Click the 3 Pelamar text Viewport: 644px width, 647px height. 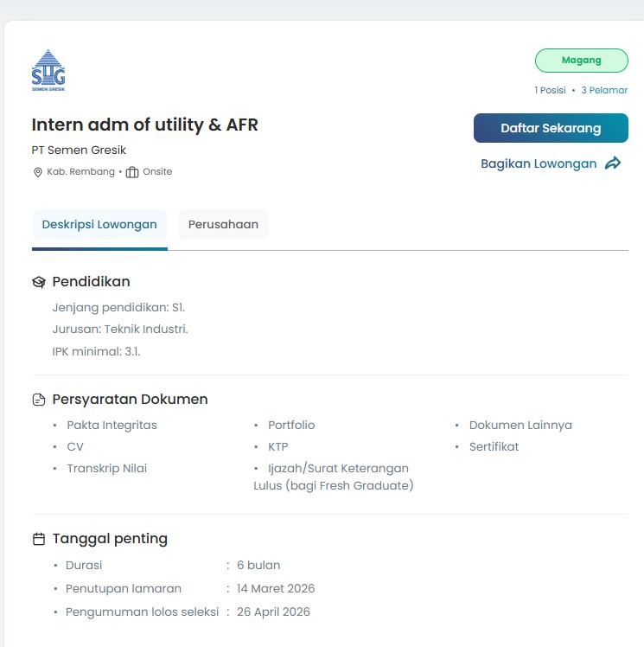pos(604,90)
